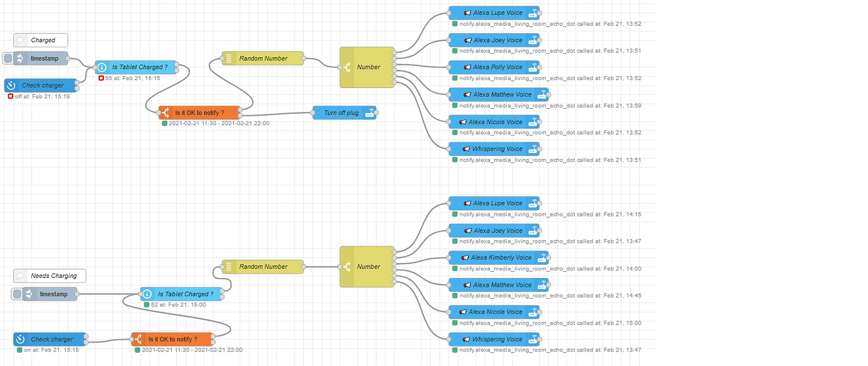Click the inject arrow icon on the top timestamp node
Image resolution: width=868 pixels, height=366 pixels.
19,58
